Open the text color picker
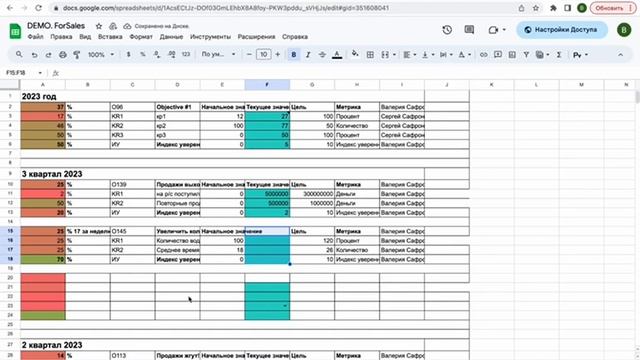 (x=337, y=55)
